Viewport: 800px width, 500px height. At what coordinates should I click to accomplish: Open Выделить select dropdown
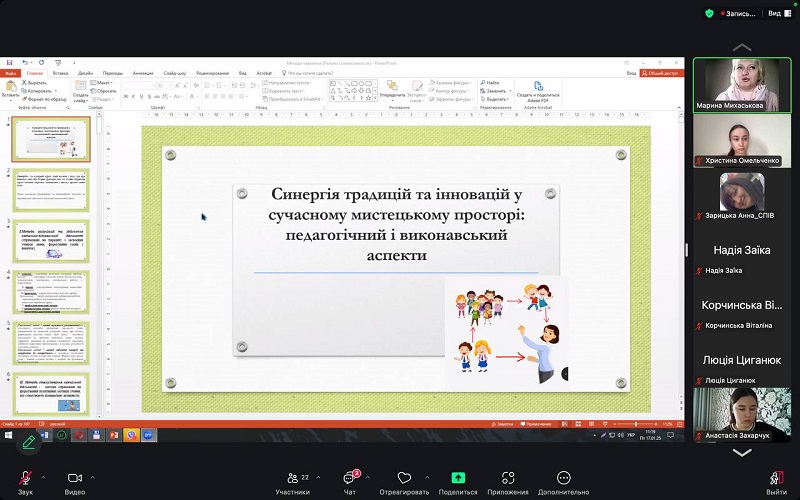[494, 99]
